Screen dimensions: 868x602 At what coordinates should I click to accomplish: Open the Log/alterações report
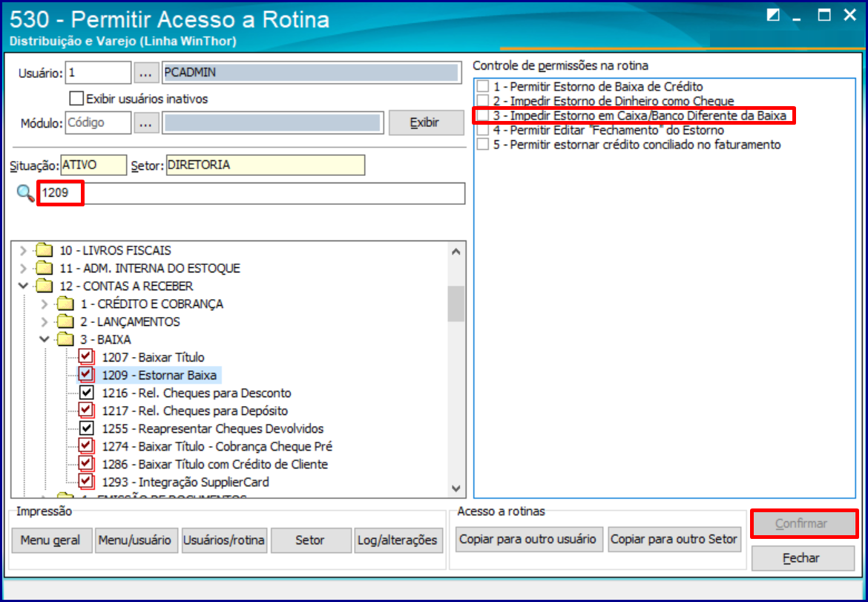coord(398,540)
